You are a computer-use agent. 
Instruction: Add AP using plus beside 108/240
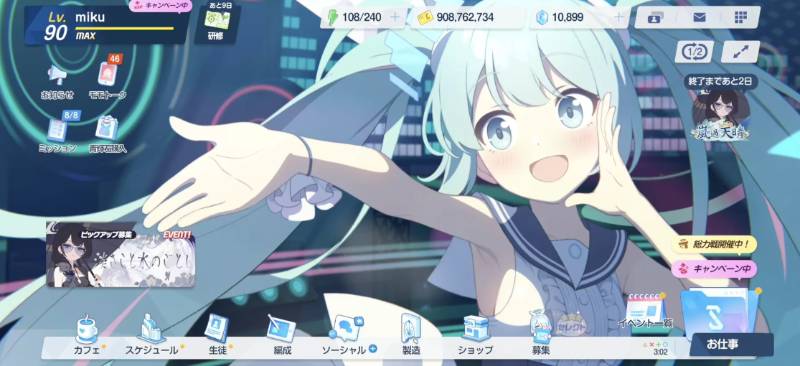[x=395, y=17]
